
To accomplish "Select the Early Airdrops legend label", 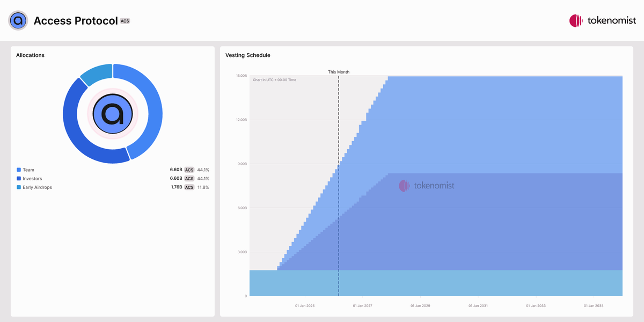I will [37, 187].
